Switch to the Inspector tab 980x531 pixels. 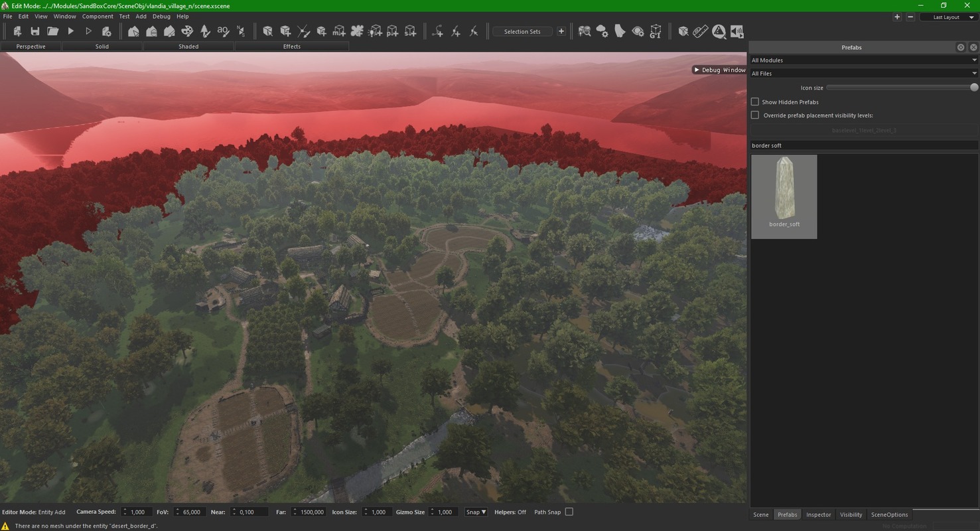819,514
